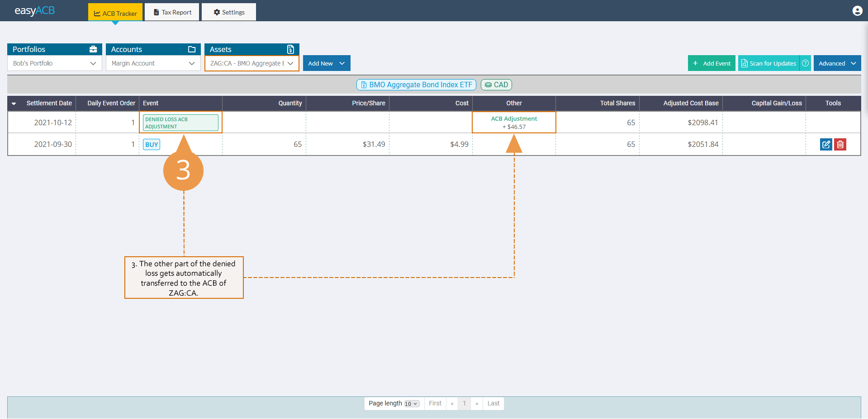
Task: Open the Add New dropdown menu
Action: pyautogui.click(x=326, y=63)
